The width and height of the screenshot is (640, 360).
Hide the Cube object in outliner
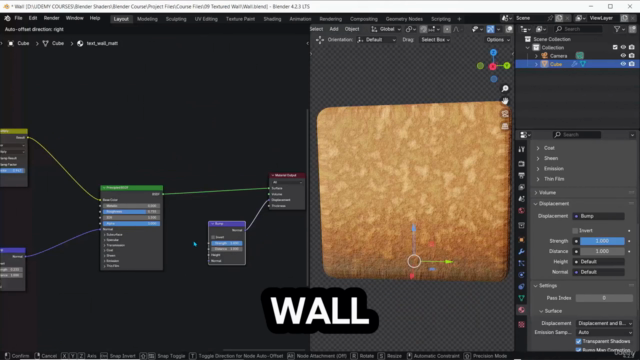pos(623,64)
